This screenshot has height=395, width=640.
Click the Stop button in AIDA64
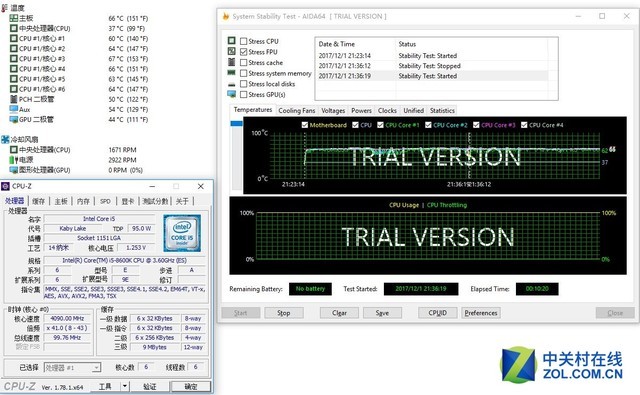pyautogui.click(x=284, y=313)
